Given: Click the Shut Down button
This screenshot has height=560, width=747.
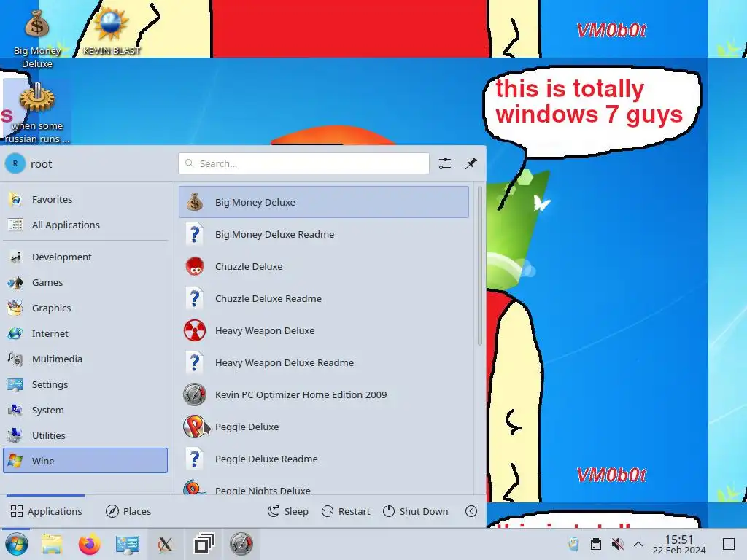Looking at the screenshot, I should coord(415,511).
